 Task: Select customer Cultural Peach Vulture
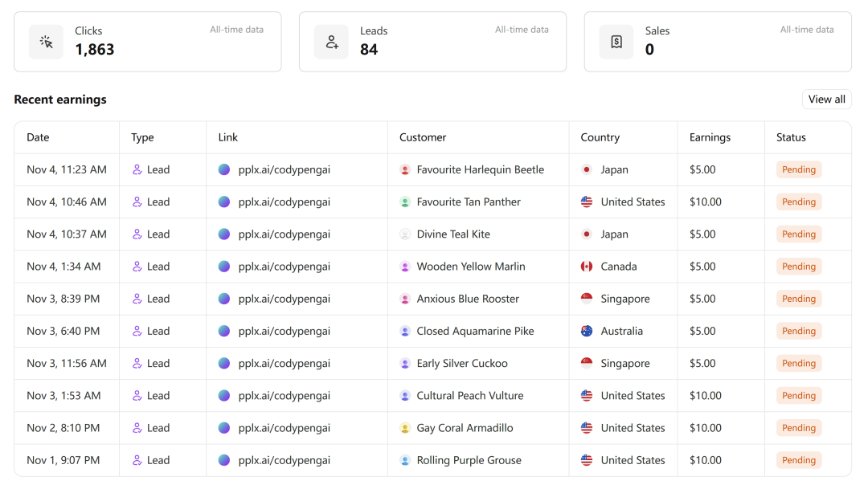click(469, 396)
